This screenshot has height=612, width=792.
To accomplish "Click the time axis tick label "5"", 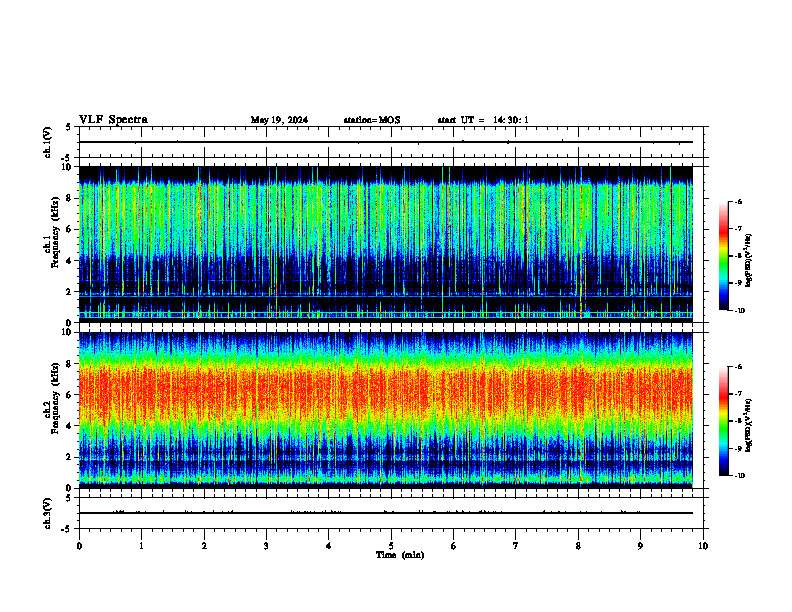I will click(x=391, y=546).
